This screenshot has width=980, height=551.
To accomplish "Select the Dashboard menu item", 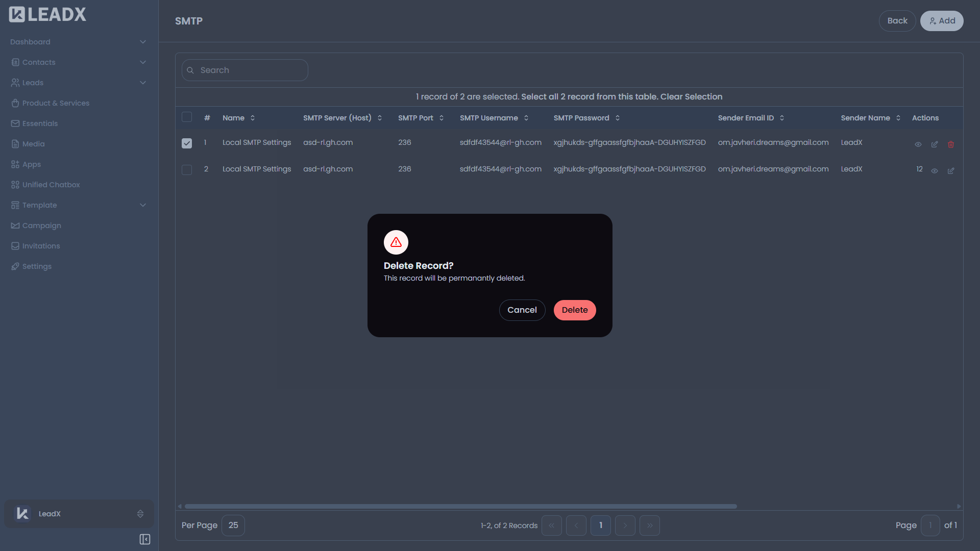I will coord(31,42).
